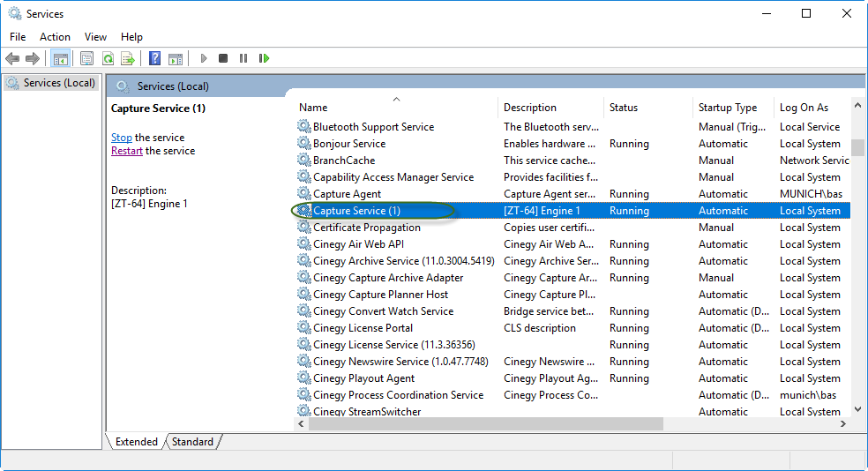This screenshot has width=868, height=471.
Task: Click the MUNICH\bas log on cell
Action: (811, 194)
